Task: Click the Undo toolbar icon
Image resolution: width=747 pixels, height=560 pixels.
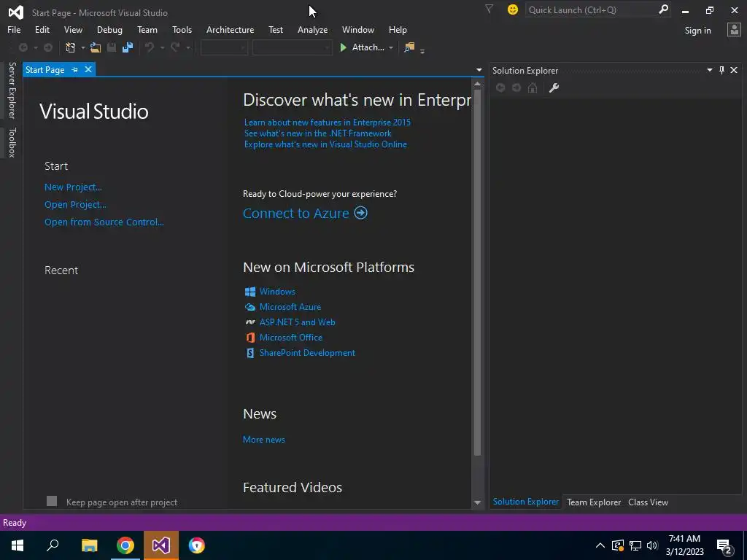Action: tap(150, 47)
